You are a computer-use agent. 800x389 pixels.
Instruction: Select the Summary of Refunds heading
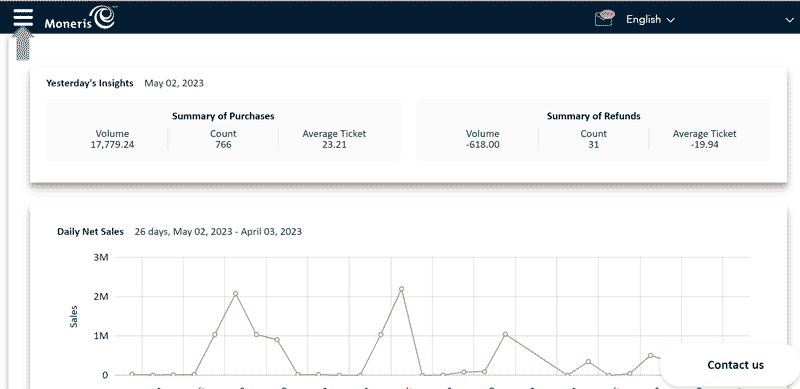pyautogui.click(x=593, y=116)
